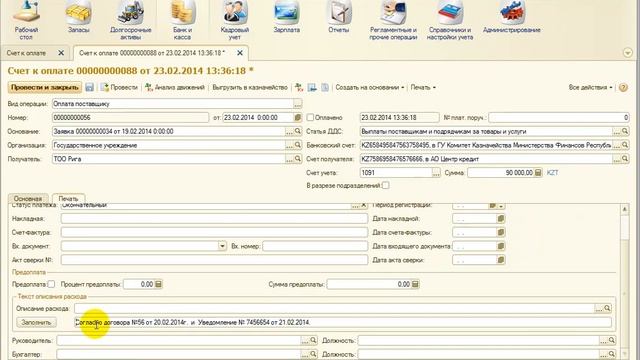Open the Кадровый учет section
The height and width of the screenshot is (360, 640).
click(234, 20)
